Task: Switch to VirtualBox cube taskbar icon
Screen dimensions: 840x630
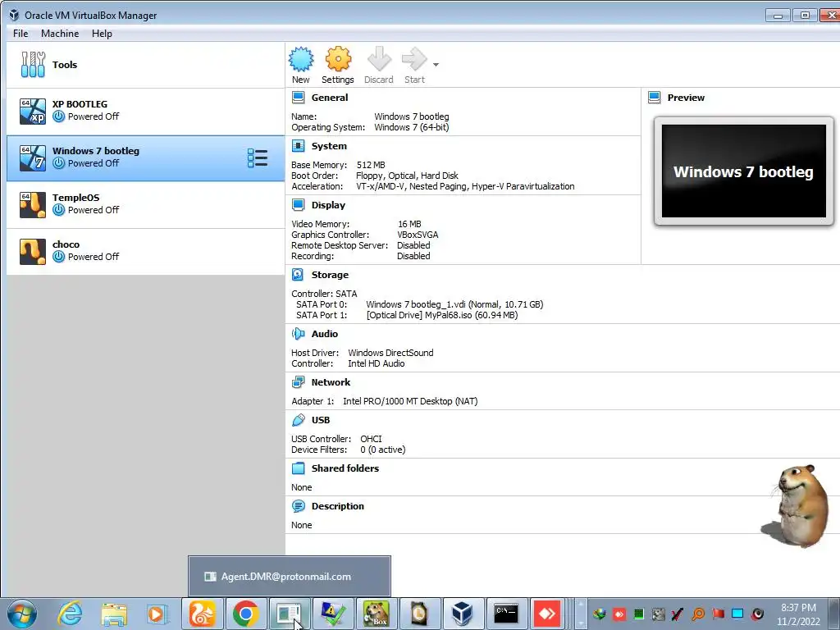Action: pos(462,614)
